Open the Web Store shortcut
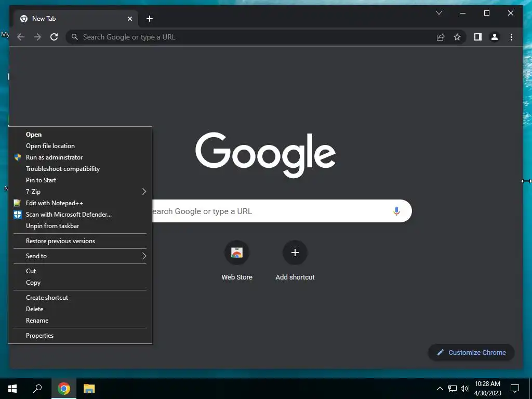Image resolution: width=532 pixels, height=399 pixels. coord(237,261)
